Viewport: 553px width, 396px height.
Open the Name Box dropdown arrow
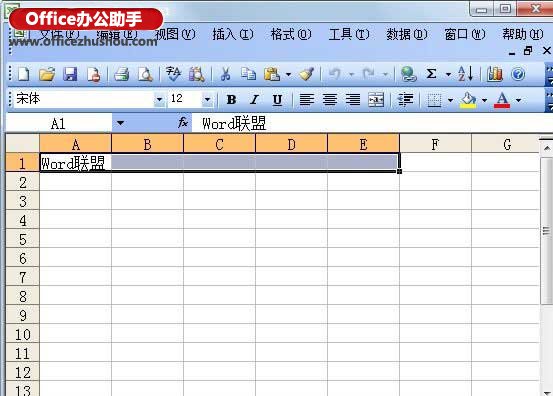point(120,123)
